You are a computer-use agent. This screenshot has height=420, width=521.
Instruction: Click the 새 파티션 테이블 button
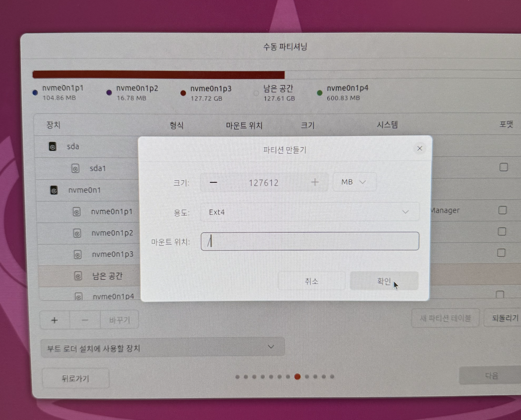point(445,318)
